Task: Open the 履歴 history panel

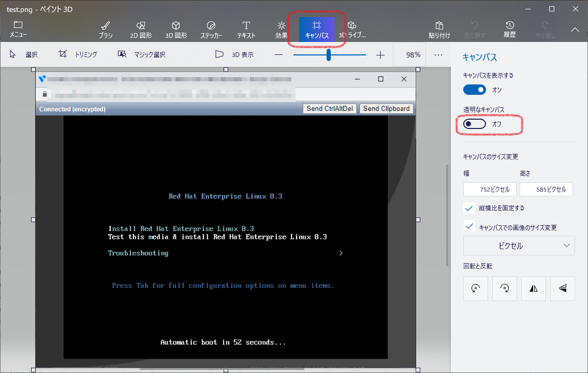Action: point(510,30)
